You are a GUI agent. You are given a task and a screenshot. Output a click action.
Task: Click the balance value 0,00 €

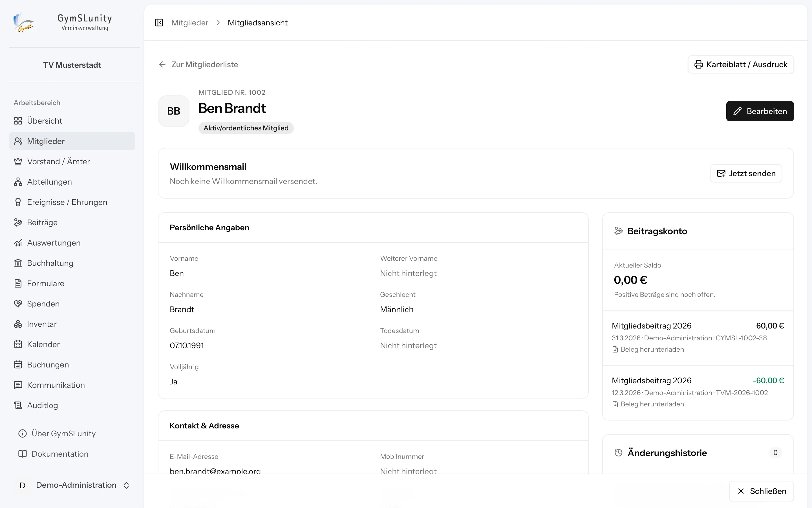[631, 280]
